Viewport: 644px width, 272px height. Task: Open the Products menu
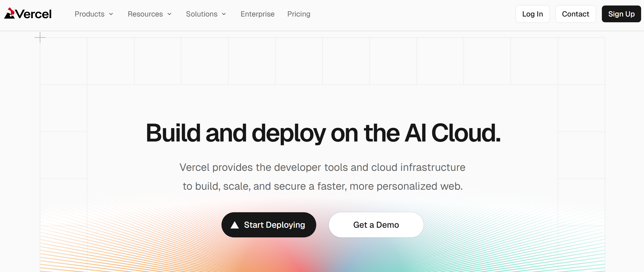(x=90, y=14)
